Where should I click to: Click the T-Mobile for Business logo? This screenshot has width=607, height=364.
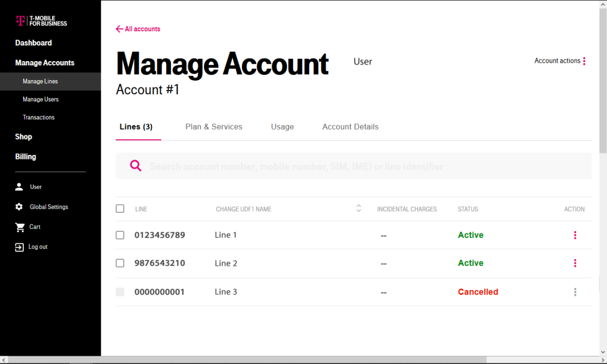point(41,21)
